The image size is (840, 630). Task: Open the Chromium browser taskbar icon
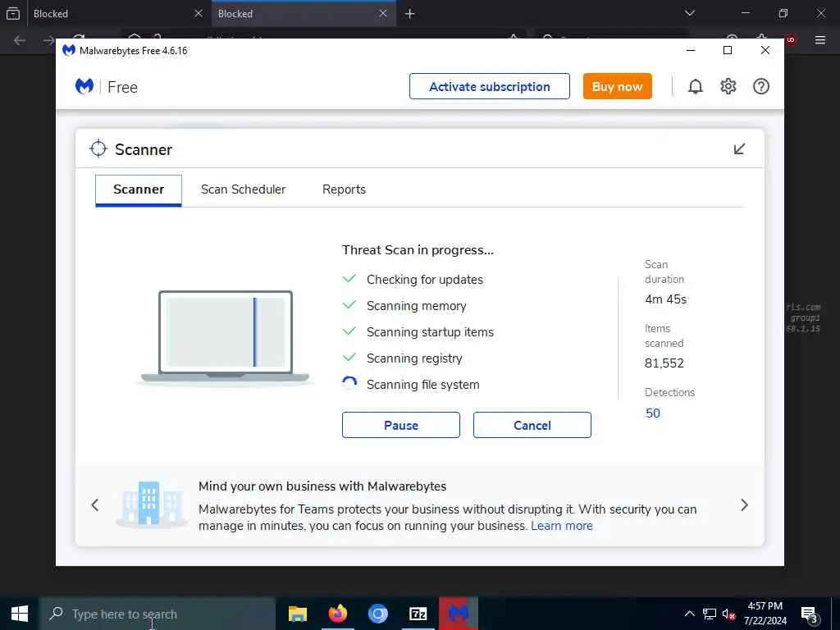coord(377,614)
